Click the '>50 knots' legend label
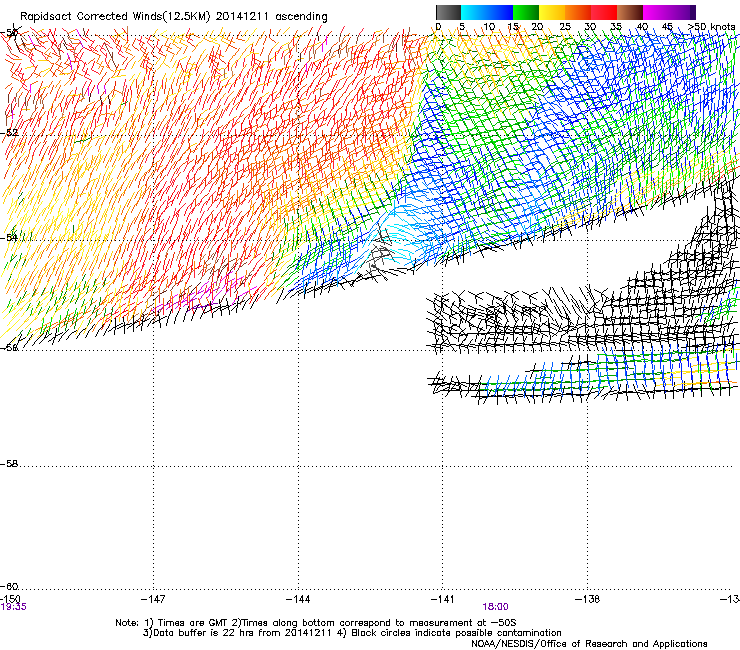Image resolution: width=740 pixels, height=650 pixels. 711,27
